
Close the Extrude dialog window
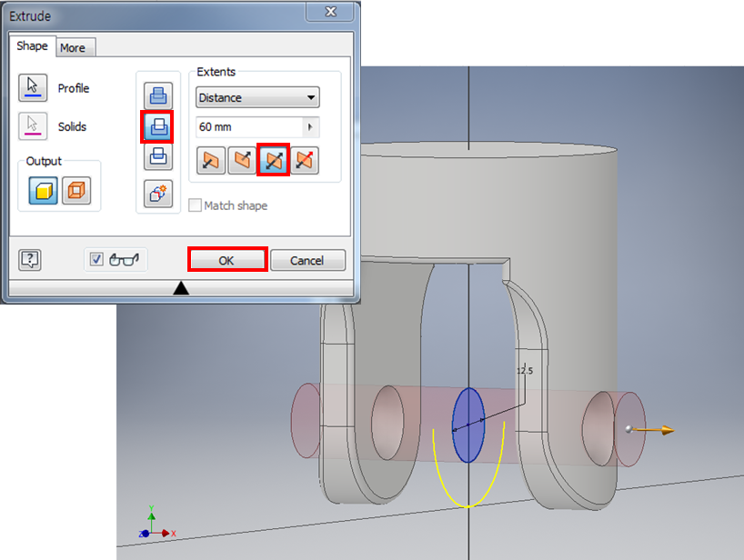pos(330,12)
